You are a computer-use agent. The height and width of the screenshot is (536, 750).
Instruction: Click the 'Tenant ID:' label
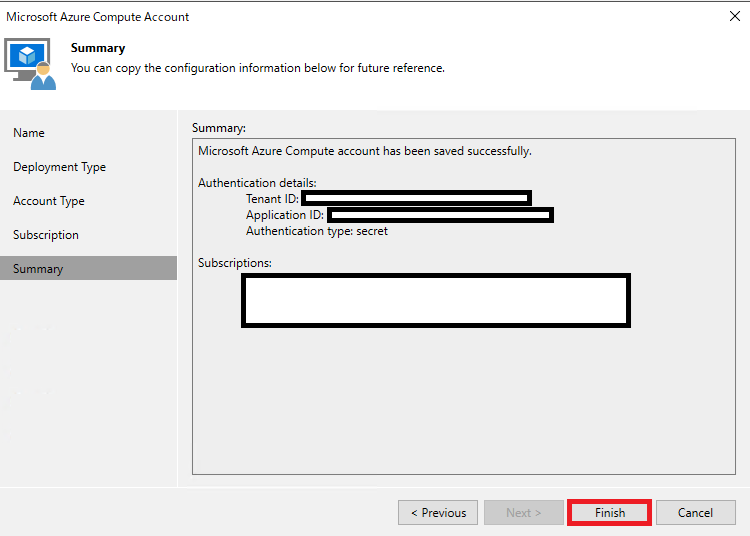tap(272, 199)
